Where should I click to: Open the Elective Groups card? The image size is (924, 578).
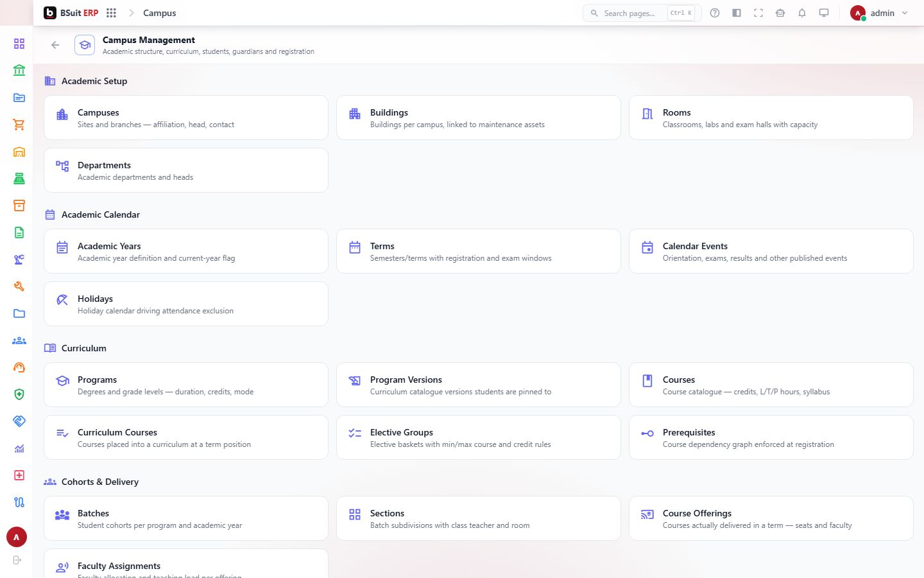tap(479, 437)
